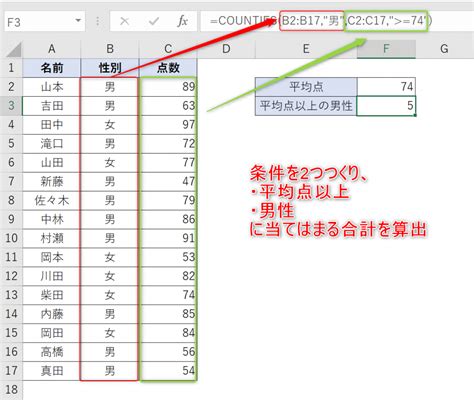Select name cell 新藤
This screenshot has width=474, height=400.
52,181
